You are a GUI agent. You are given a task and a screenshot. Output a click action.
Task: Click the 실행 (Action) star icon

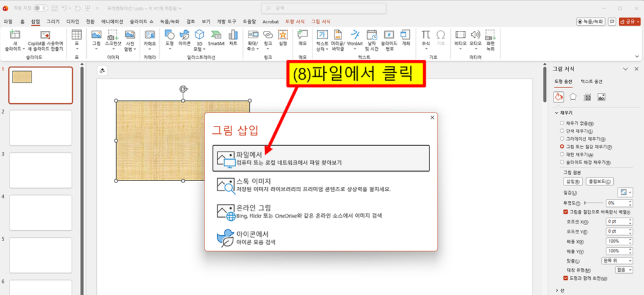[x=282, y=35]
